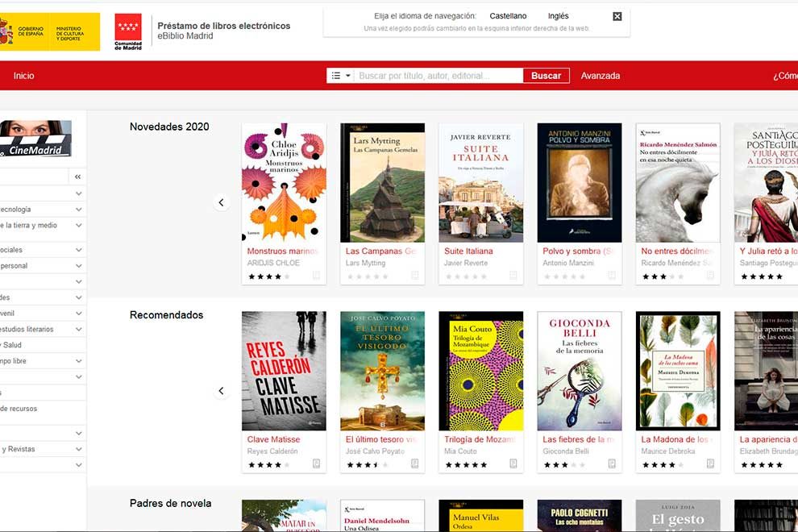Click the star rating under Trilogía de Mozambique
This screenshot has height=532, width=798.
coord(466,465)
